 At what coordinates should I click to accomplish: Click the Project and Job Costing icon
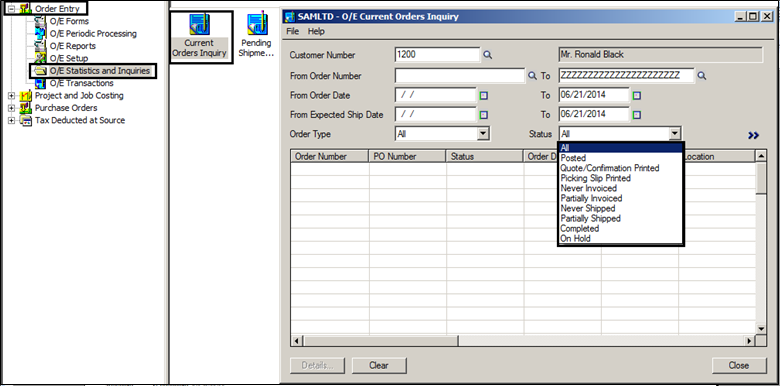tap(25, 96)
